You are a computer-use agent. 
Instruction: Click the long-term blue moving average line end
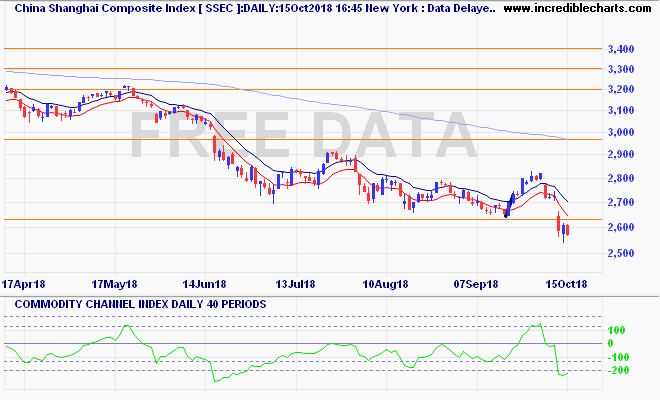pos(567,139)
